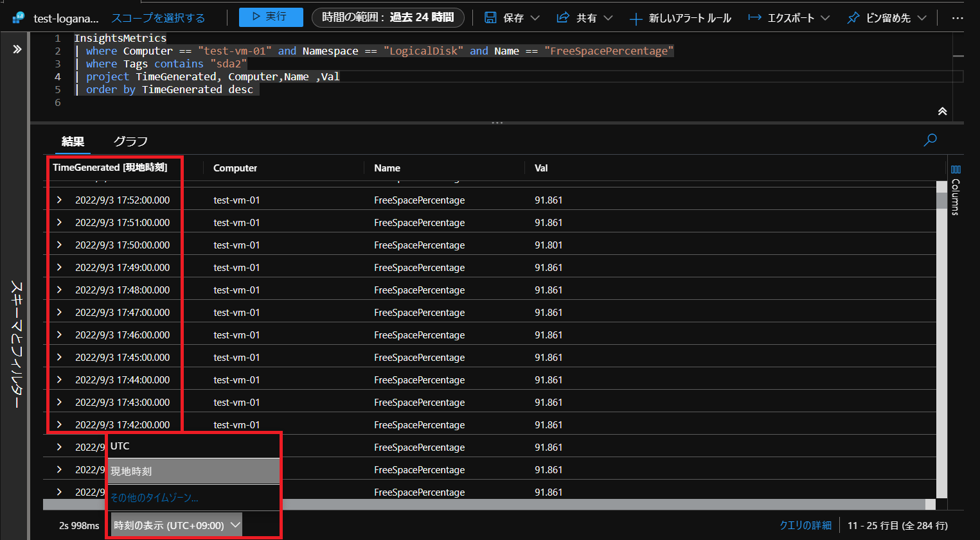The width and height of the screenshot is (980, 540).
Task: Expand the 17:48:00.000 result row
Action: coord(59,290)
